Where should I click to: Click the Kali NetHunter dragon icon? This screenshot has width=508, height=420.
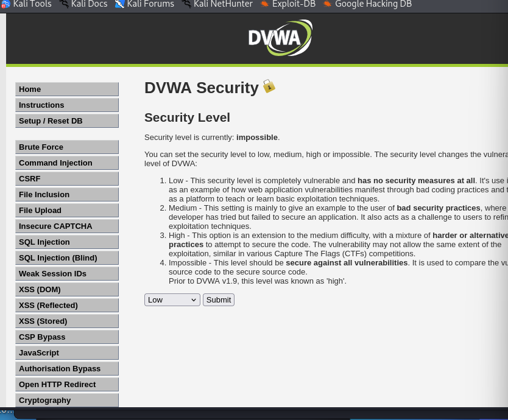point(186,4)
